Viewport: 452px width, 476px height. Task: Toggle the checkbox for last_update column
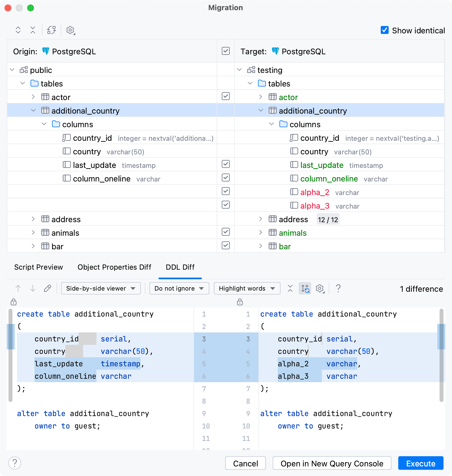(226, 164)
